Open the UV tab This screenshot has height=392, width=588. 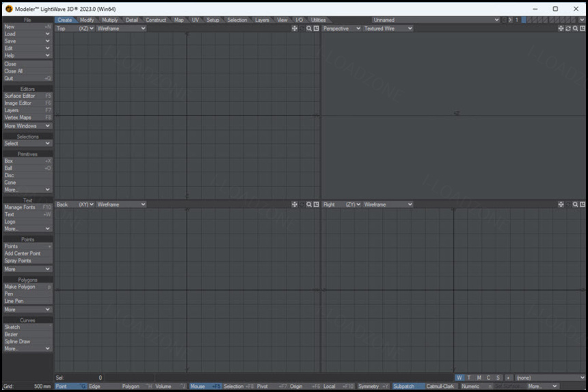click(196, 20)
